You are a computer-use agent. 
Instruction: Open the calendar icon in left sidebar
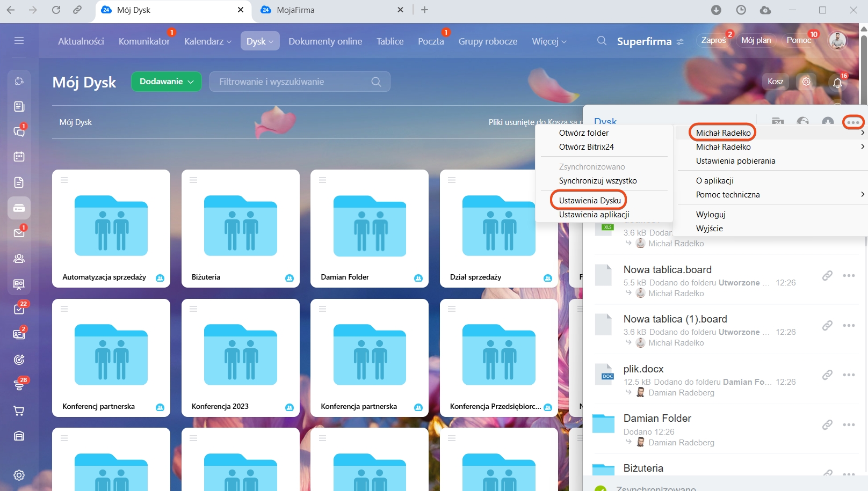(x=19, y=157)
